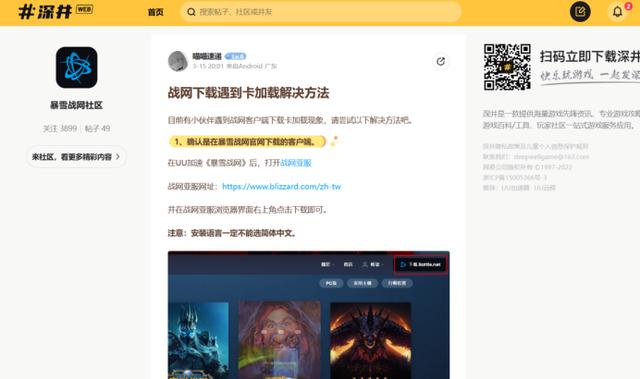The width and height of the screenshot is (640, 379).
Task: Click the Battle.net community logo icon
Action: coord(76,67)
